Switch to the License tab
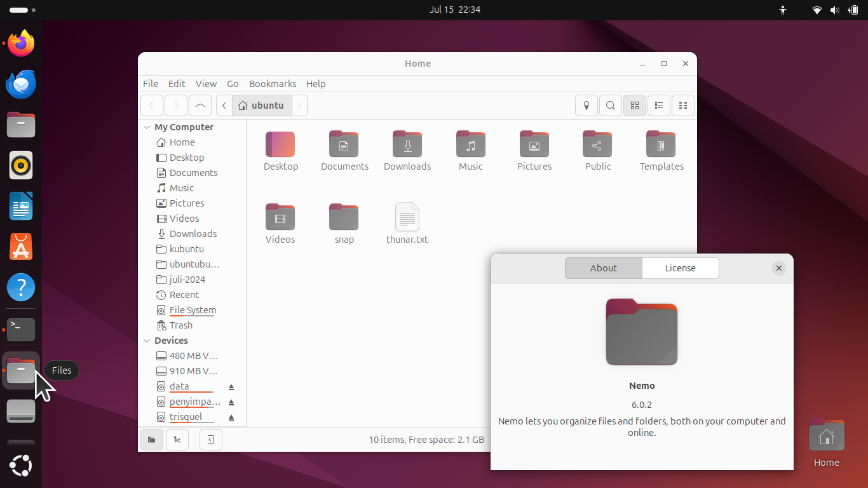This screenshot has height=488, width=868. point(680,268)
